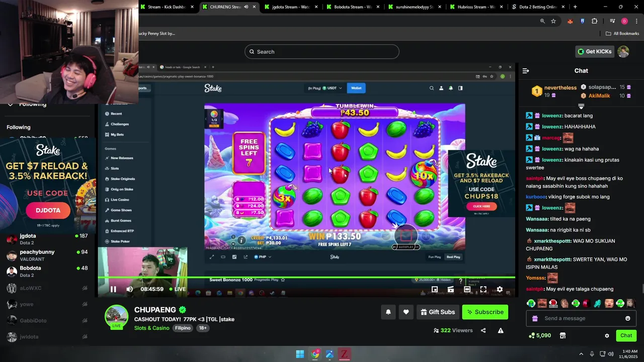Report stream via warning triangle icon
The width and height of the screenshot is (644, 362).
tap(501, 330)
